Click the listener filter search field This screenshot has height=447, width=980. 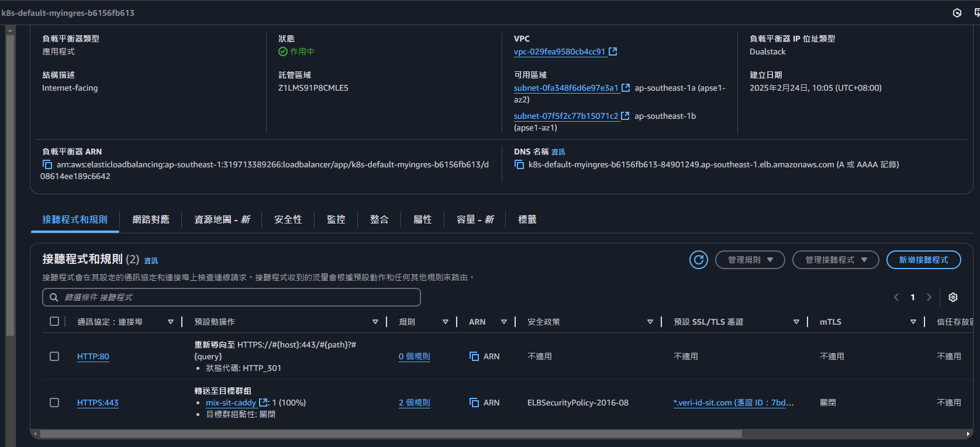pos(234,297)
